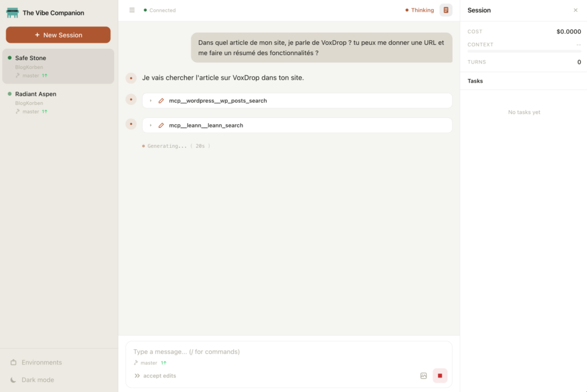Open Environments settings

coord(41,363)
